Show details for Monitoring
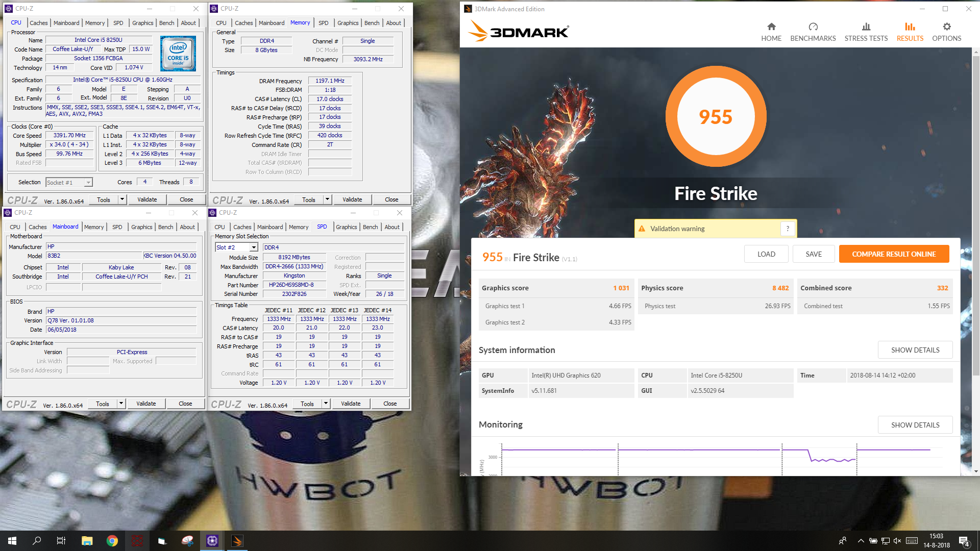This screenshot has width=980, height=551. tap(915, 425)
